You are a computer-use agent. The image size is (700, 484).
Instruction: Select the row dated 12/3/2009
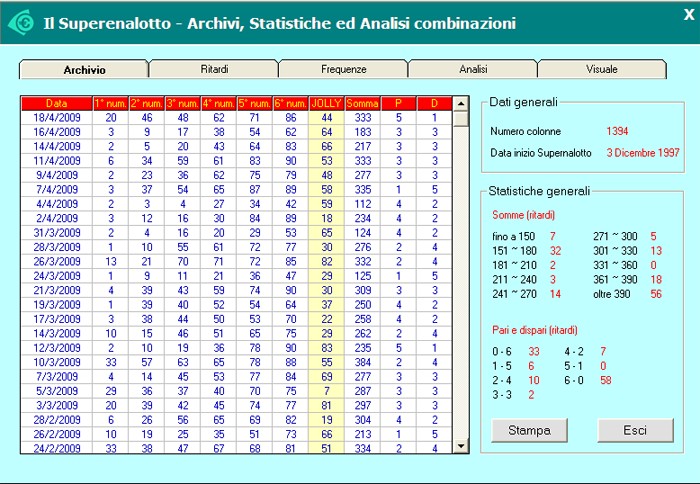coord(237,348)
